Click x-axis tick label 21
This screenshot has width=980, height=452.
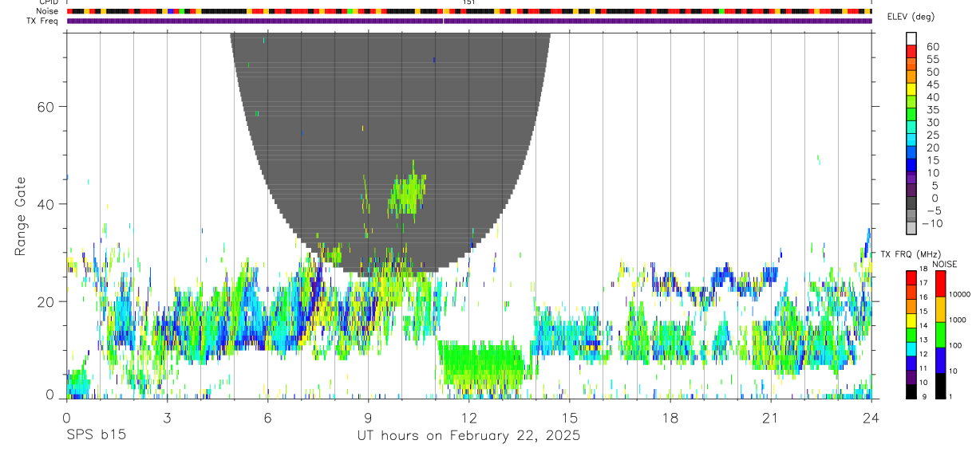click(770, 419)
